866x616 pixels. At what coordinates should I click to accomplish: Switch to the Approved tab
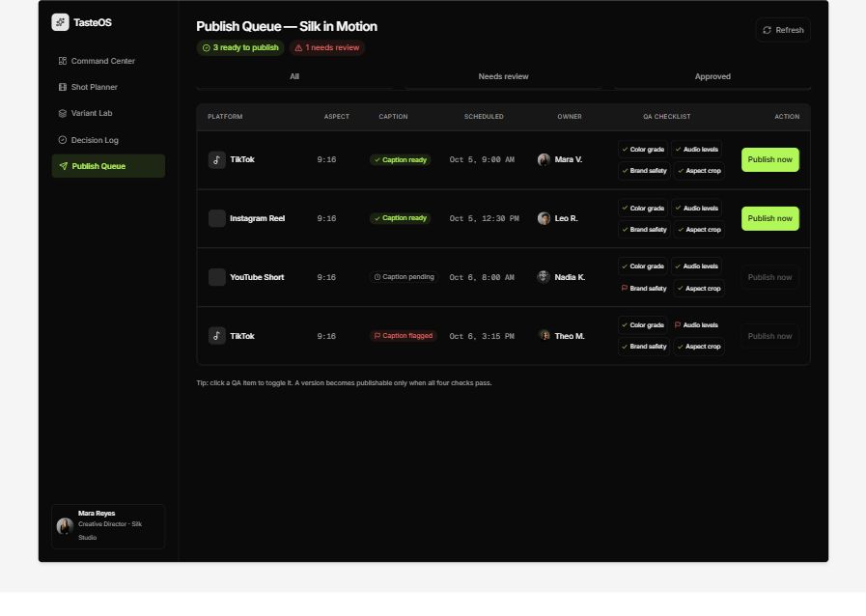point(712,77)
